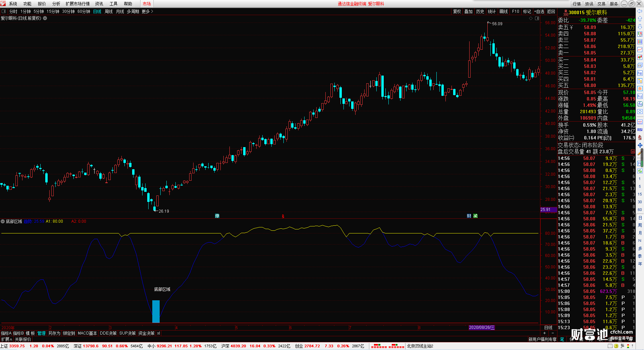644x350 pixels.
Task: Click the orange 自 icon in right sidebar
Action: click(640, 89)
